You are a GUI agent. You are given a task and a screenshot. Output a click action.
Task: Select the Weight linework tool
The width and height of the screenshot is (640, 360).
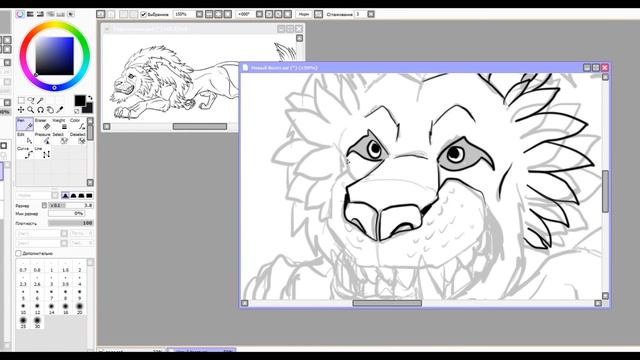60,124
